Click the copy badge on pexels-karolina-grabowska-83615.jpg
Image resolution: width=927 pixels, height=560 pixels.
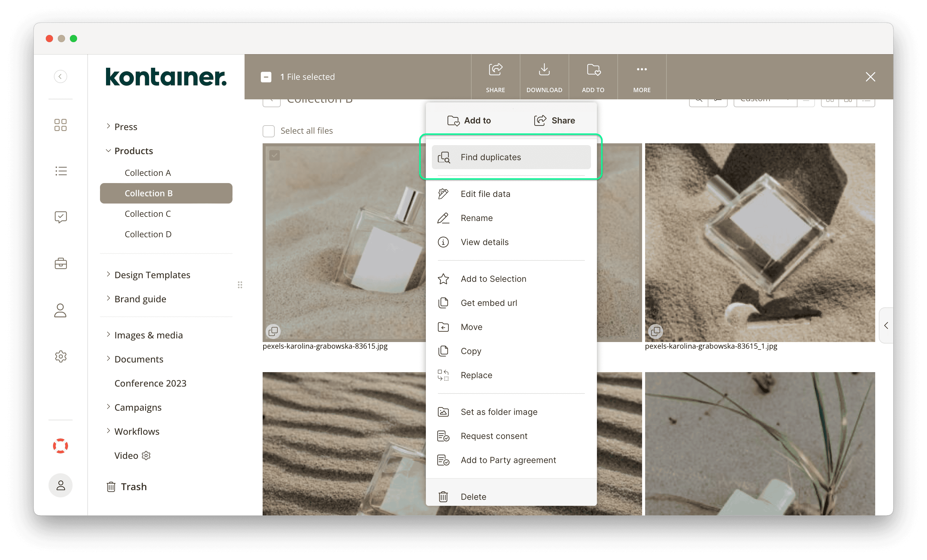coord(273,331)
